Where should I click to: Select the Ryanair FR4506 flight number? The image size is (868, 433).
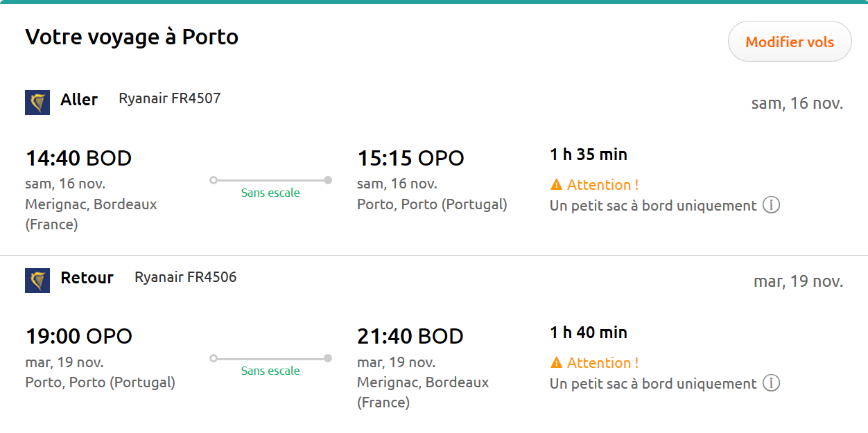click(x=185, y=277)
